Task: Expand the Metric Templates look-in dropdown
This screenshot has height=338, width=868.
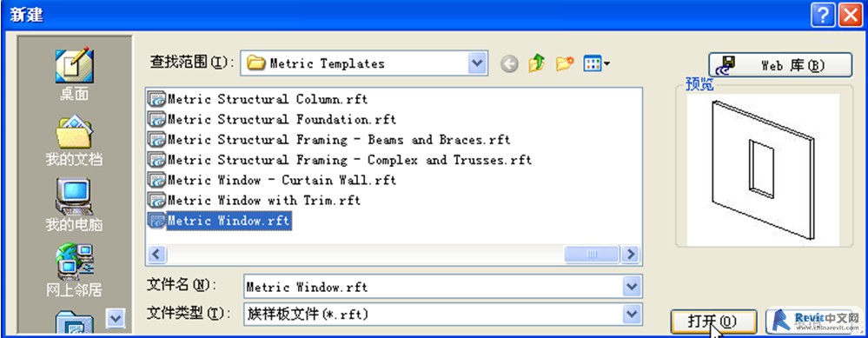Action: tap(477, 63)
